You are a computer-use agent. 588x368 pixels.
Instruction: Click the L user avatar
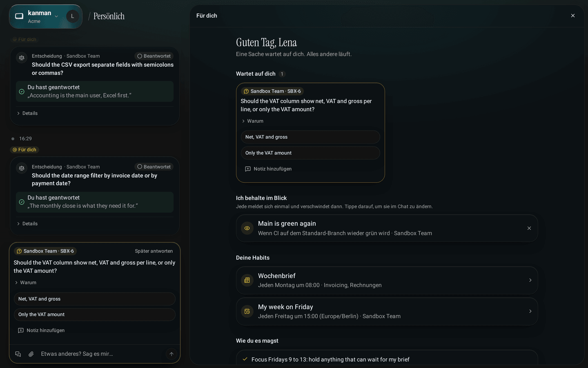pyautogui.click(x=73, y=16)
